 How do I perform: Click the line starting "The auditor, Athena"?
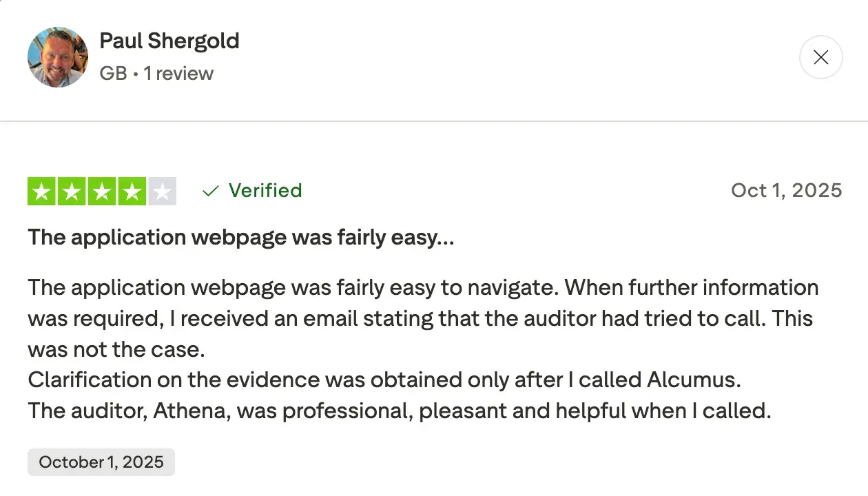399,411
